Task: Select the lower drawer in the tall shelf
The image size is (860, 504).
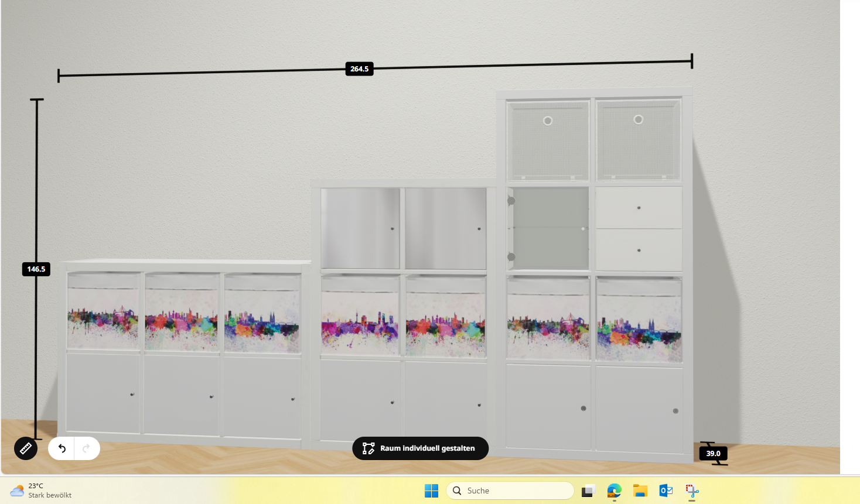Action: pyautogui.click(x=639, y=250)
